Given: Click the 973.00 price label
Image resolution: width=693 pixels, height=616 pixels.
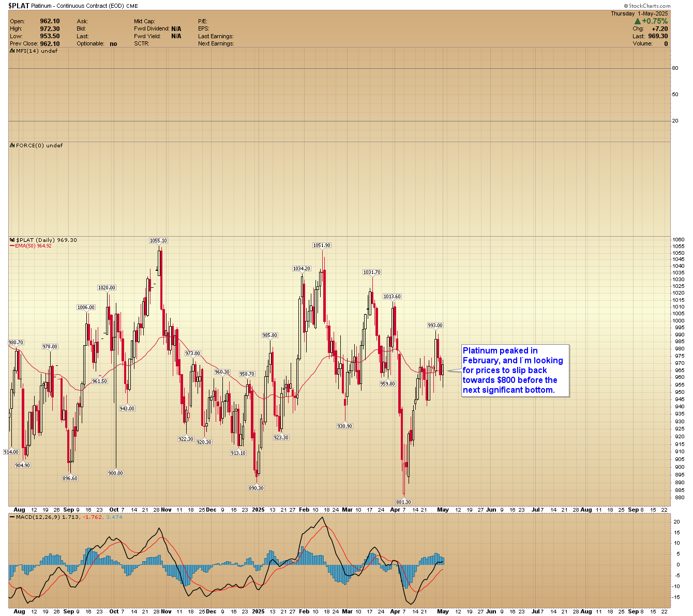Looking at the screenshot, I should [x=192, y=353].
